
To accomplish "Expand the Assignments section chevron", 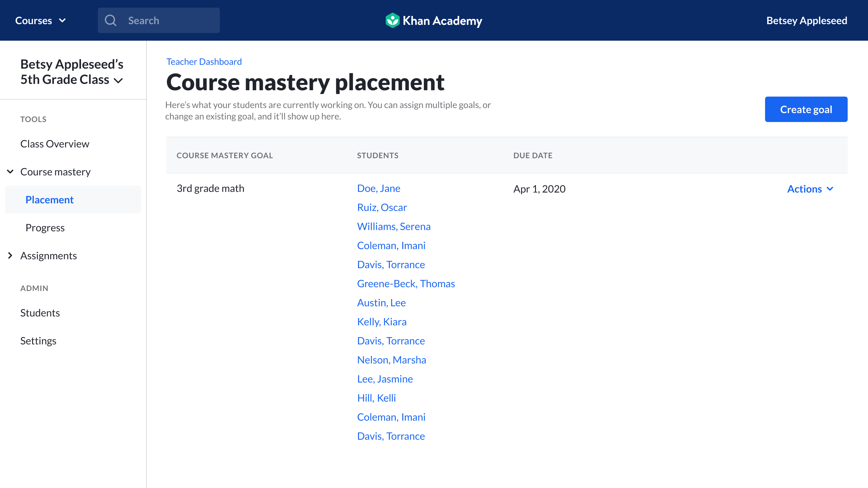I will (10, 255).
